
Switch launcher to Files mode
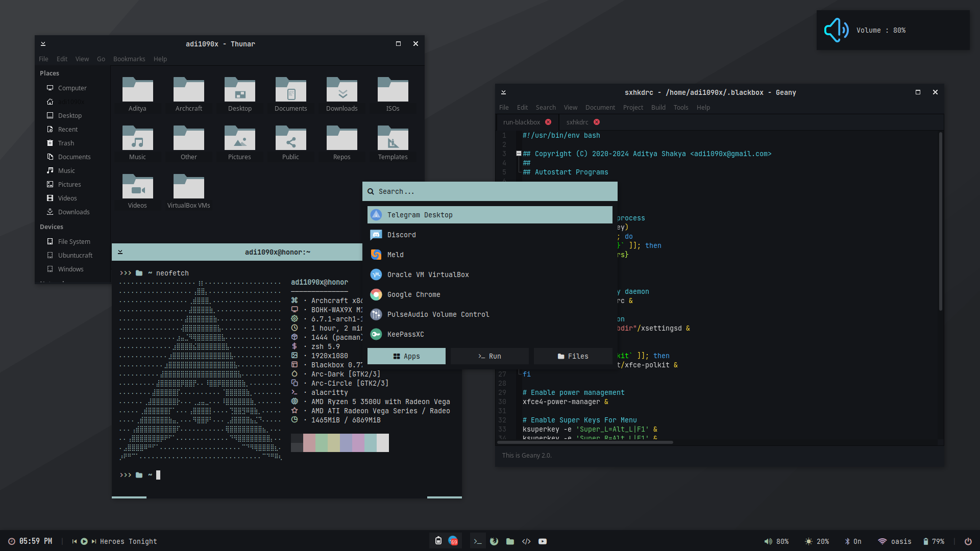573,356
